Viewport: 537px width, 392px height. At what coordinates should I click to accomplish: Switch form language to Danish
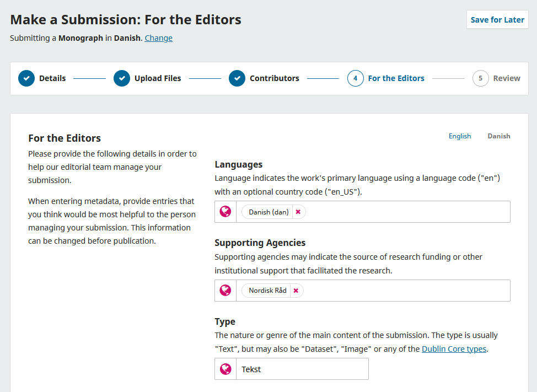[x=499, y=136]
